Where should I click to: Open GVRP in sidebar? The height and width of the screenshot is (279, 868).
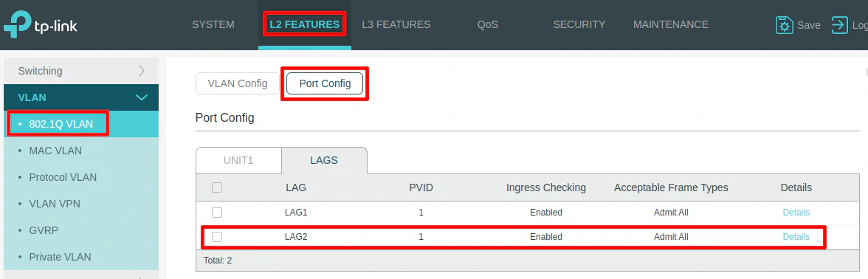44,230
